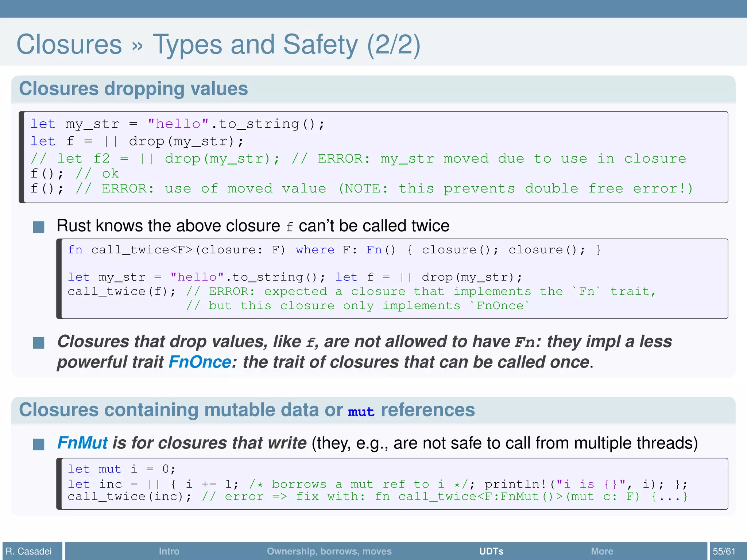Viewport: 747px width, 560px height.
Task: Click the » separator in slide title
Action: pos(137,46)
